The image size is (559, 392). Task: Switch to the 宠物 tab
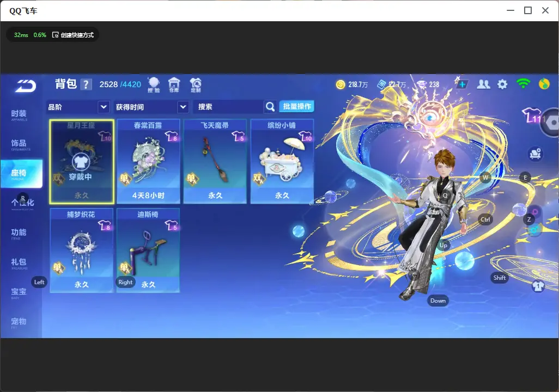coord(19,322)
